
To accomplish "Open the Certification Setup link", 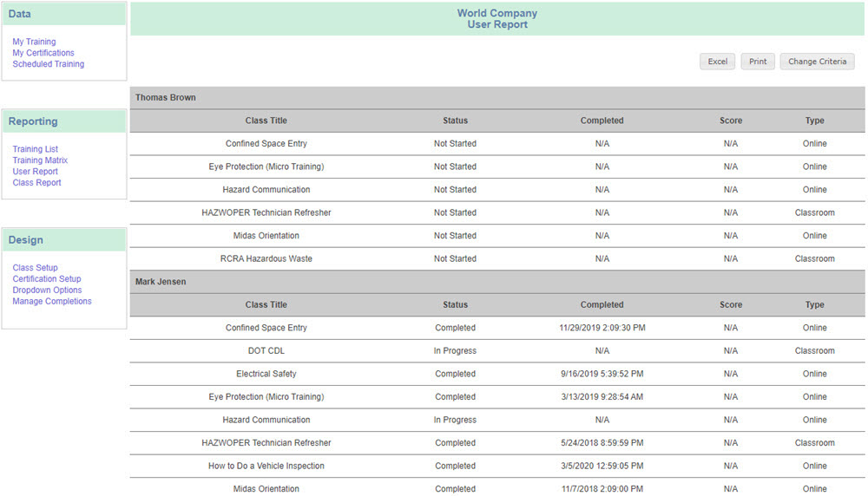I will click(x=47, y=278).
